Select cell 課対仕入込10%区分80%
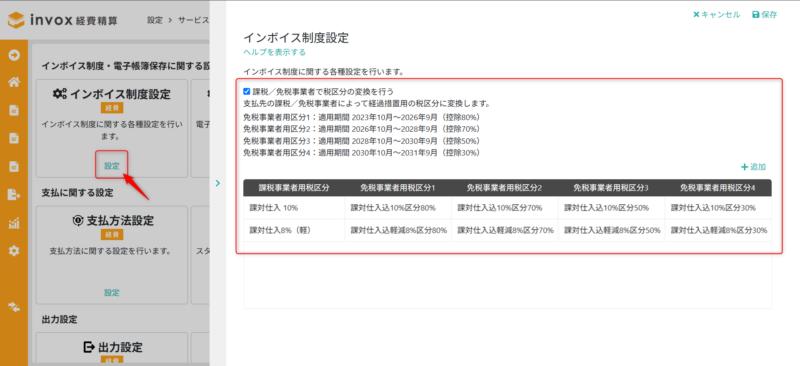This screenshot has height=366, width=800. [x=397, y=208]
